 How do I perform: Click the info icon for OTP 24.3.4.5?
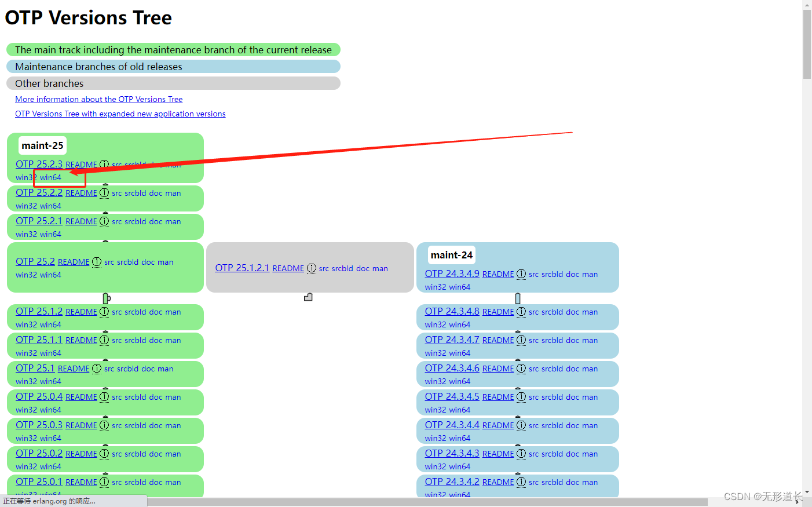click(521, 397)
